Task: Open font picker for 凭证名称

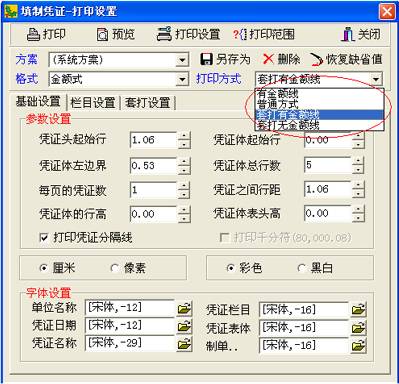Action: click(x=184, y=344)
